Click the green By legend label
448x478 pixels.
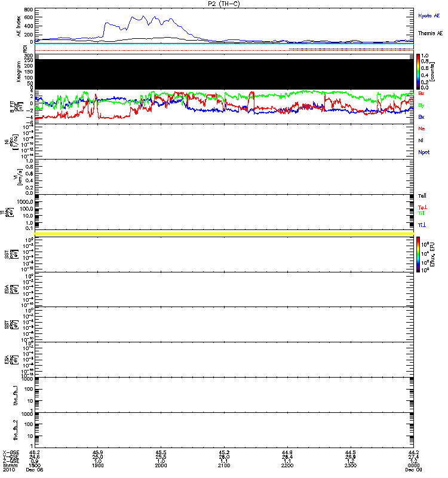pyautogui.click(x=421, y=106)
